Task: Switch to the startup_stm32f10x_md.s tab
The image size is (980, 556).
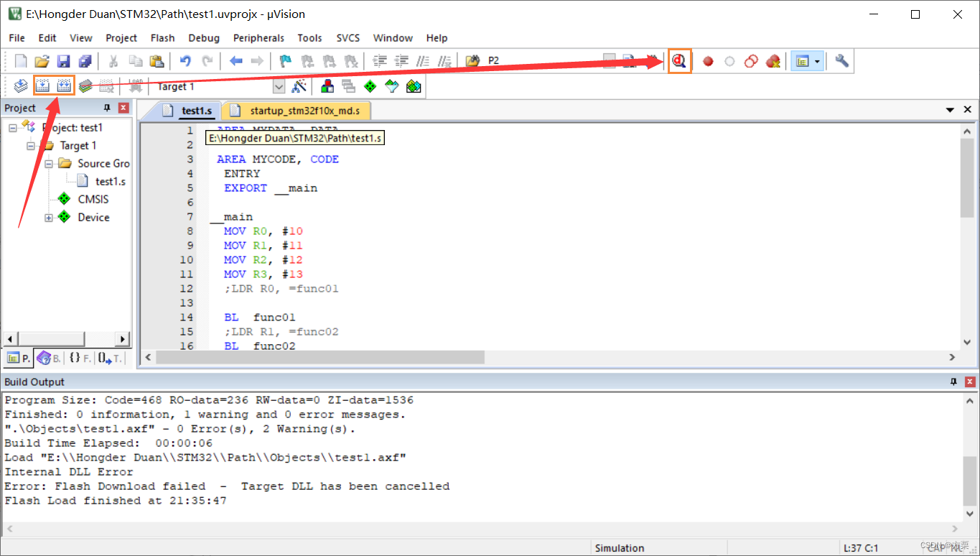Action: click(x=297, y=111)
